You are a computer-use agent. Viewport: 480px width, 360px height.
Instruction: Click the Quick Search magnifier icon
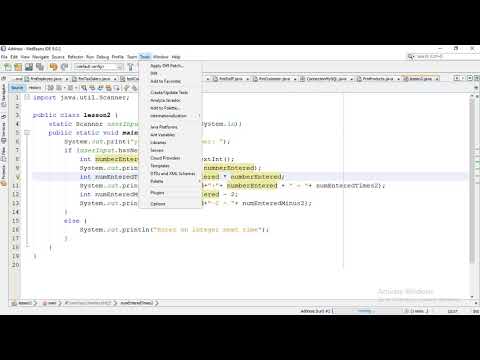(410, 57)
